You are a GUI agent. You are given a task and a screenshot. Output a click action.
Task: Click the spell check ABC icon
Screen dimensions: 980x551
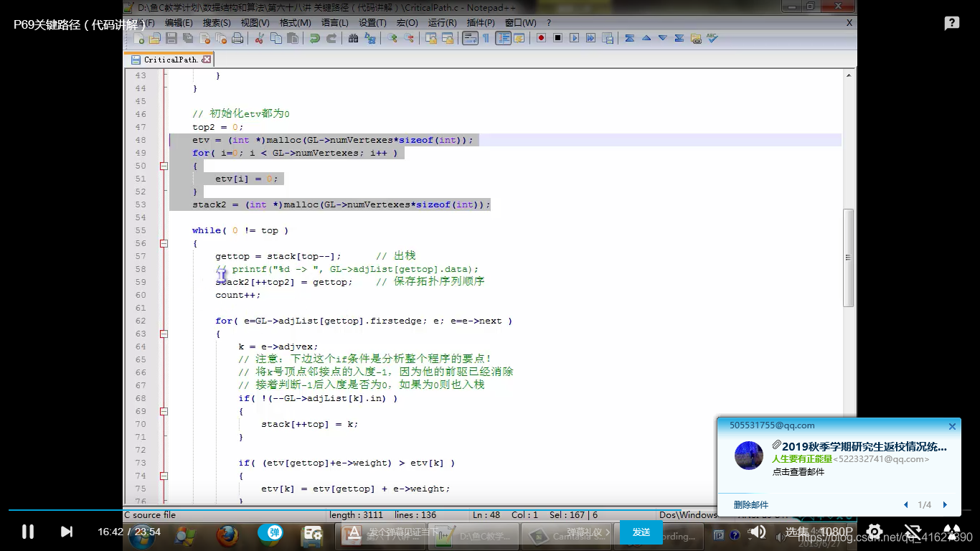[x=712, y=38]
